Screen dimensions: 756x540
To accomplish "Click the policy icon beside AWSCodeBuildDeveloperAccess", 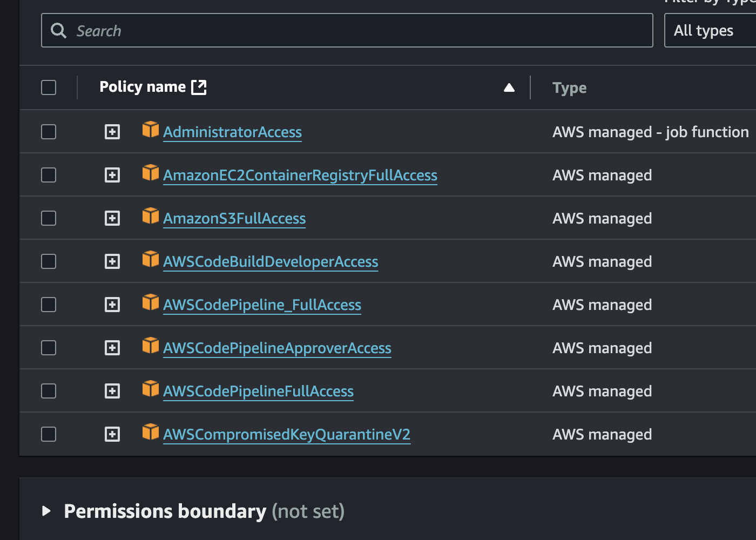I will pyautogui.click(x=151, y=260).
